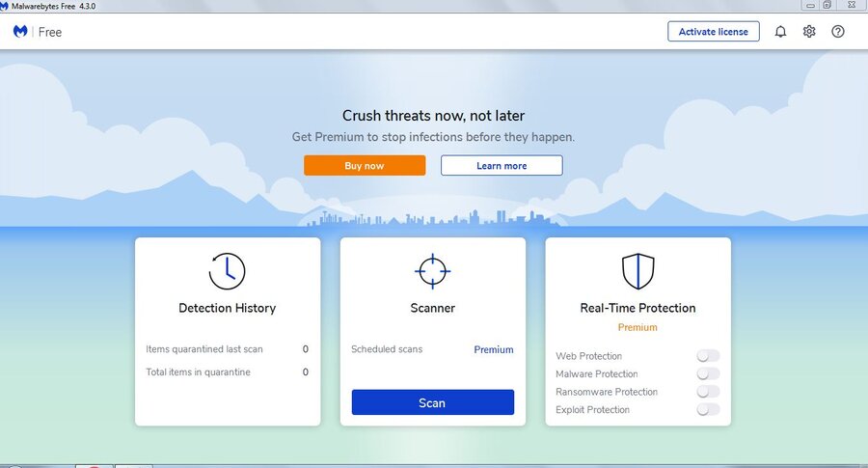868x468 pixels.
Task: Toggle Web Protection switch
Action: pos(708,355)
